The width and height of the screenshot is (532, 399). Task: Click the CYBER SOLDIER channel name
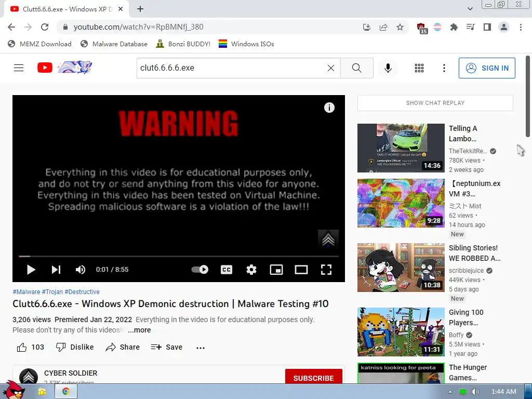tap(71, 373)
